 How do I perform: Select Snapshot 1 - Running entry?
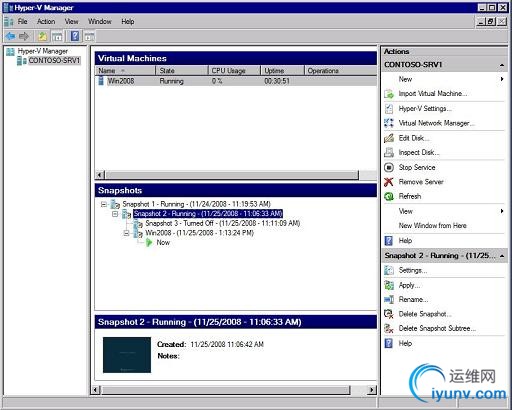coord(196,204)
